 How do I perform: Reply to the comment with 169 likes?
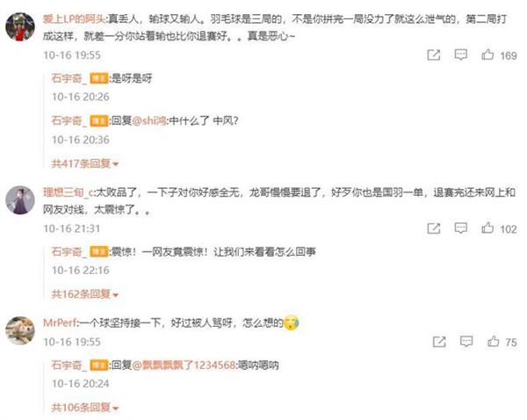(x=460, y=54)
